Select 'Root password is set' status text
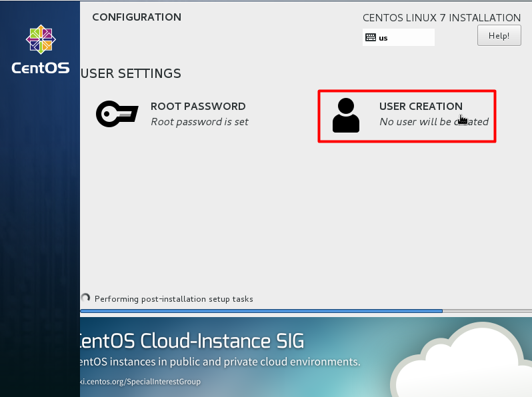The image size is (532, 397). 199,122
